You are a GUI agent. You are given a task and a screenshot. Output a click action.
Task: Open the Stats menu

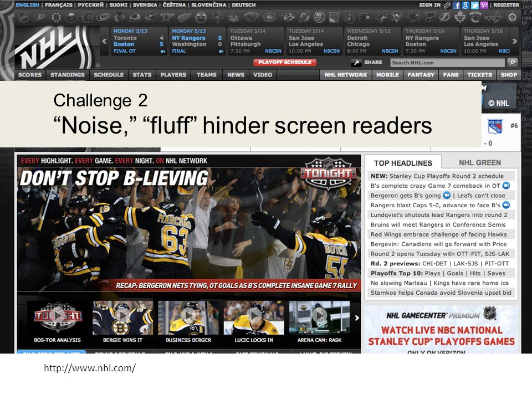tap(142, 75)
